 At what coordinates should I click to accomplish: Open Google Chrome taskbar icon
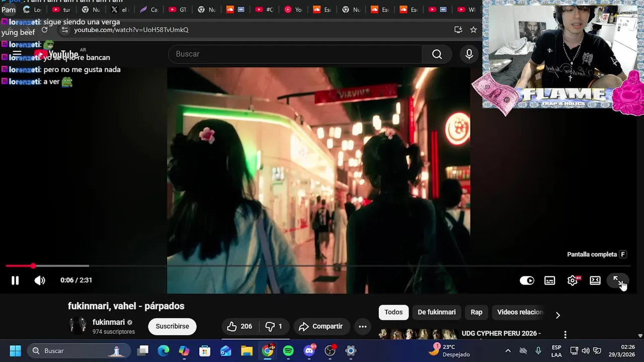pyautogui.click(x=268, y=350)
